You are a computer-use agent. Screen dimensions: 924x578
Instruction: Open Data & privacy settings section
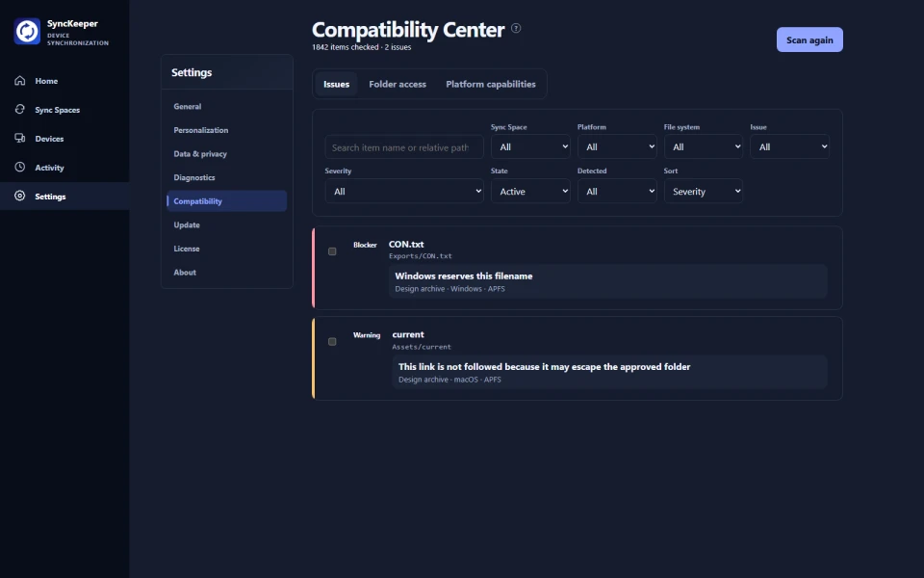(227, 153)
